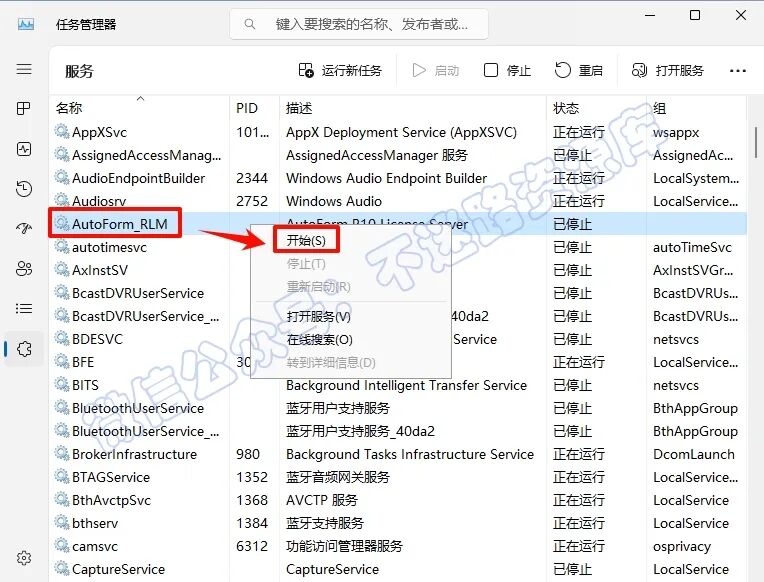This screenshot has width=764, height=582.
Task: Click the gear icon beside AutoForm_RLM
Action: click(61, 223)
